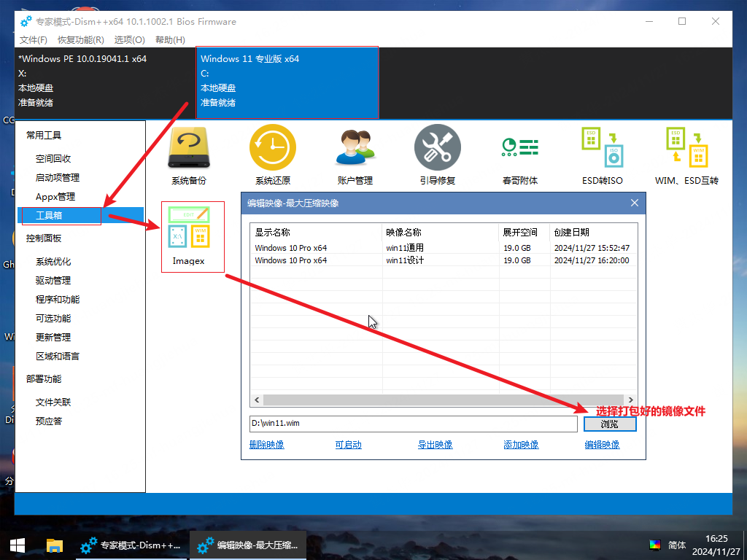The width and height of the screenshot is (747, 560).
Task: Select 文件关联 in the sidebar
Action: (x=53, y=402)
